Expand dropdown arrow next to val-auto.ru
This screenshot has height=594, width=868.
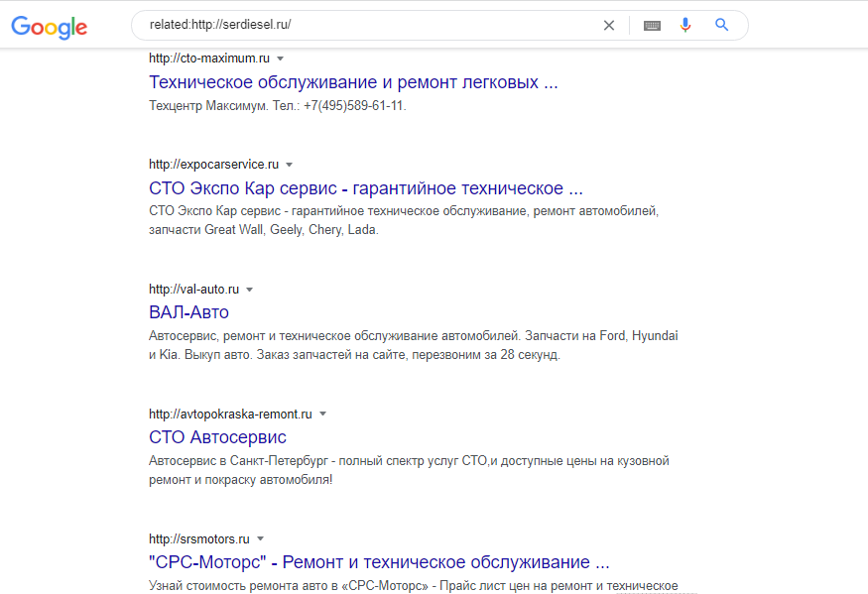coord(249,290)
